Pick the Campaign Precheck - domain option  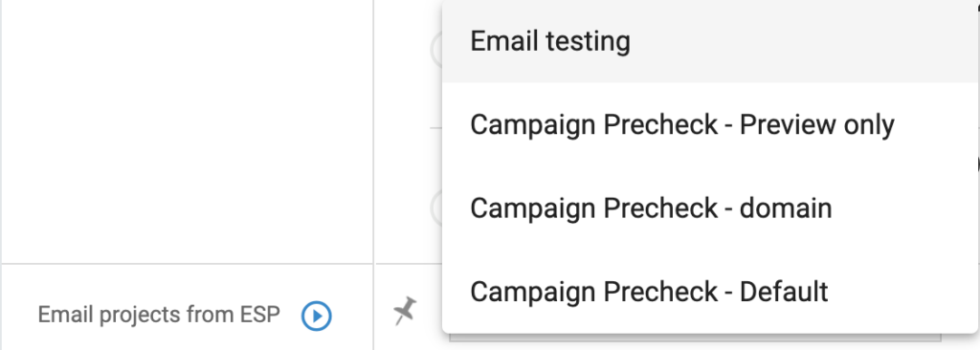(x=710, y=208)
